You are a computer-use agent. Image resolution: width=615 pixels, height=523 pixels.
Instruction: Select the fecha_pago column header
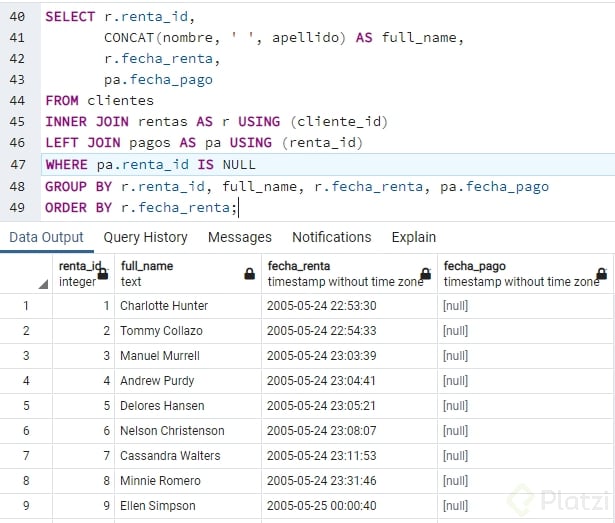pos(525,273)
